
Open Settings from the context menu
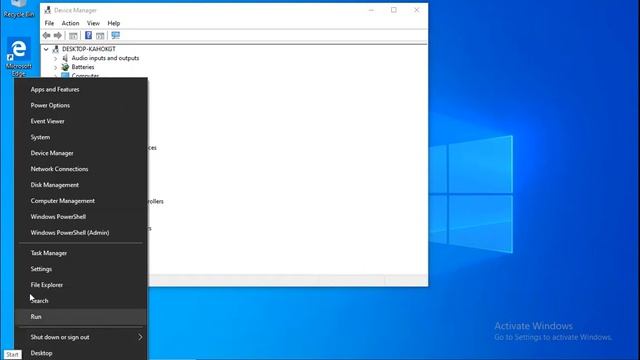pyautogui.click(x=81, y=269)
